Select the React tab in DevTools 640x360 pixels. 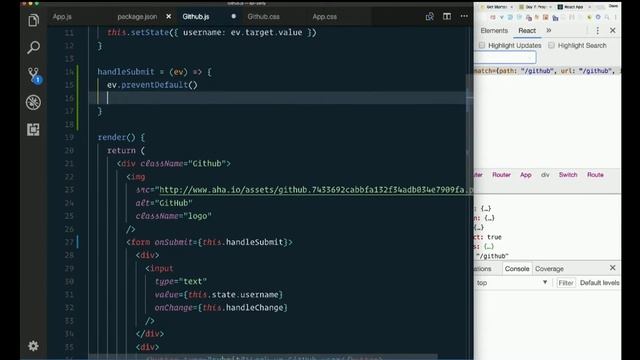point(527,31)
